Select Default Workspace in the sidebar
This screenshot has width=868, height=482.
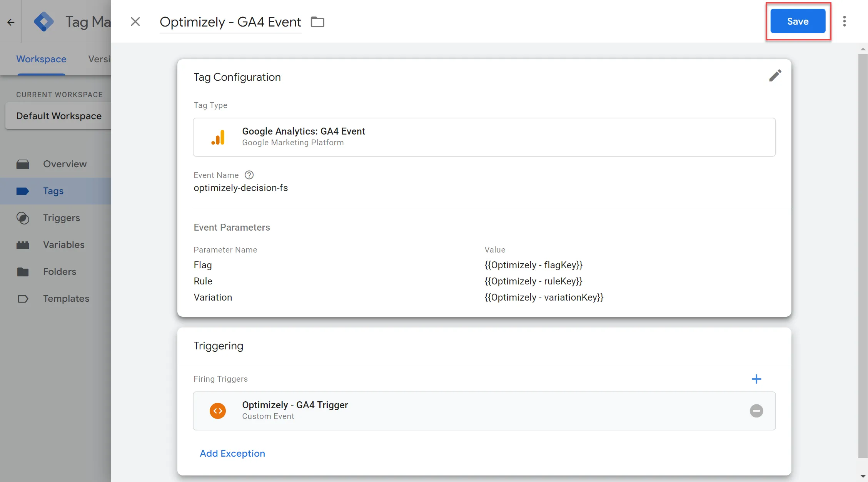click(x=59, y=116)
